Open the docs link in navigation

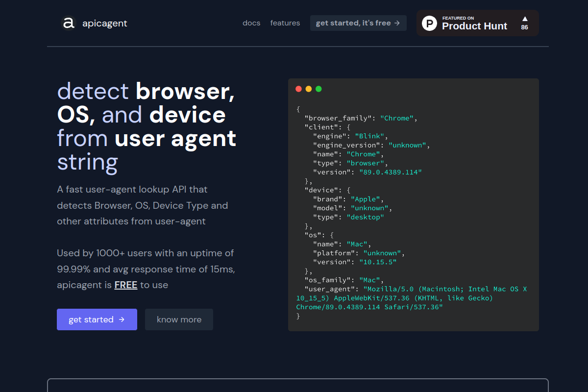(251, 23)
